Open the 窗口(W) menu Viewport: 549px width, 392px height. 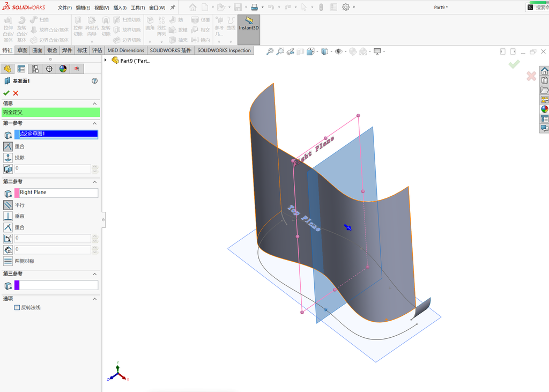click(x=157, y=8)
